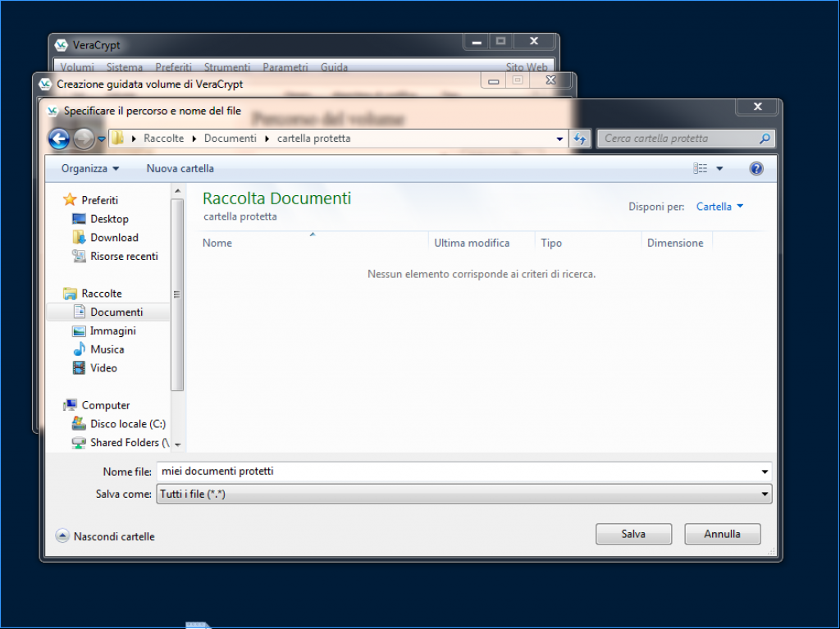
Task: Change view with the view-mode icon
Action: [x=701, y=168]
